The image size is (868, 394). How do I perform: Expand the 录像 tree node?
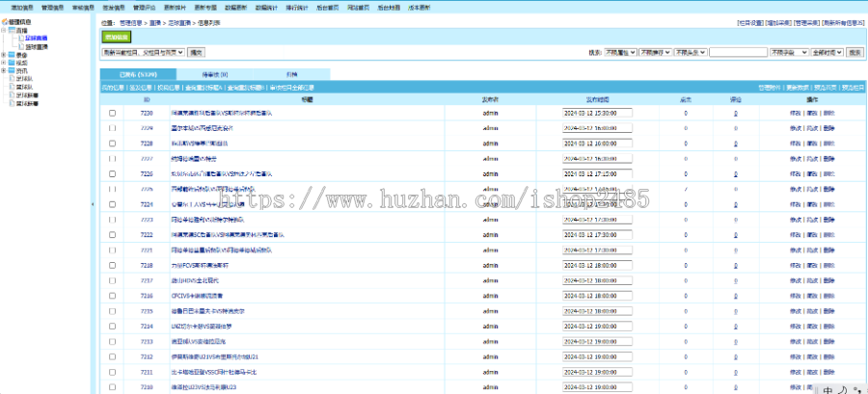coord(4,55)
